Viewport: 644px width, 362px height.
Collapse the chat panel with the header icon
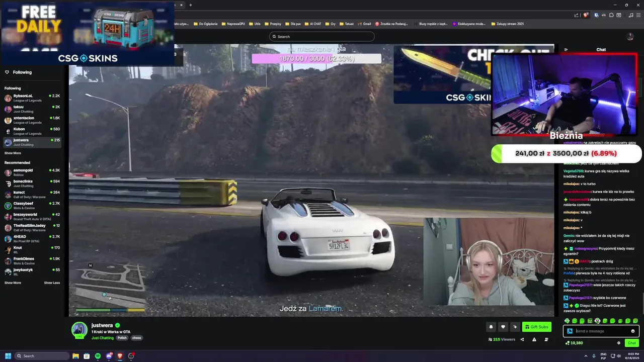(566, 50)
